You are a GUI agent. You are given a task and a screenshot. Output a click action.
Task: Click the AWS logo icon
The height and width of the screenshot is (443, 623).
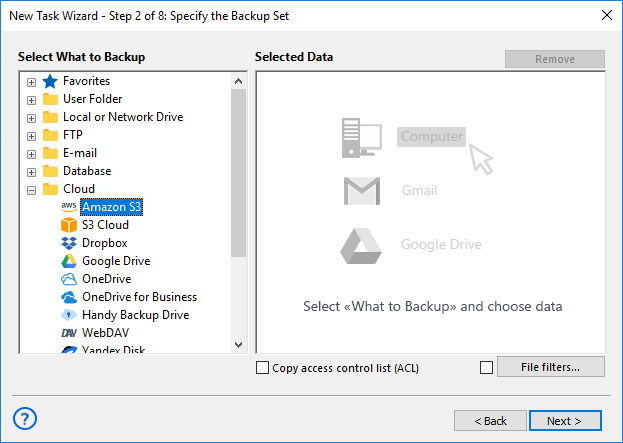coord(69,207)
